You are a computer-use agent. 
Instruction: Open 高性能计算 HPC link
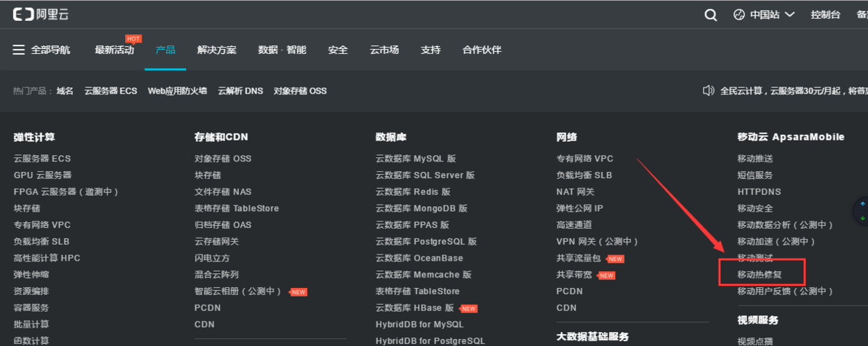[47, 258]
